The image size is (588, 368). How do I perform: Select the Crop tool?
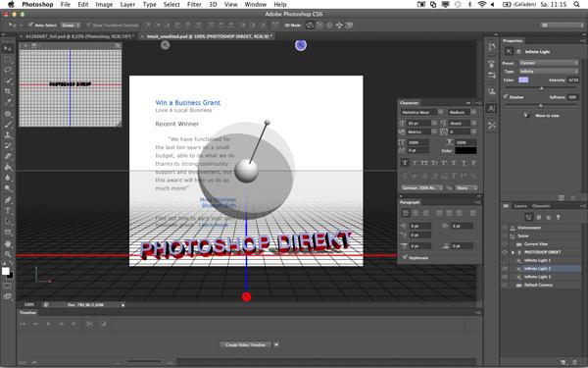pos(8,91)
